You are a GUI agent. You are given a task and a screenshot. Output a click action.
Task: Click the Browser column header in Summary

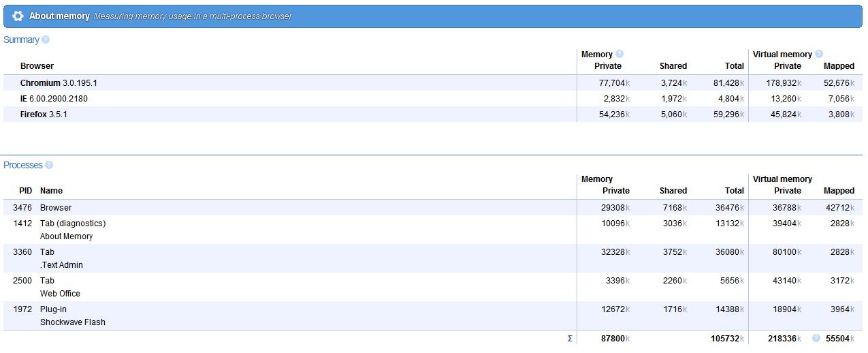37,66
